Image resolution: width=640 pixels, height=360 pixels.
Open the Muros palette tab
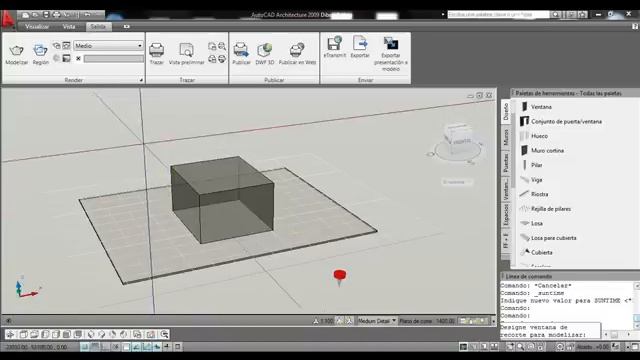(x=506, y=137)
